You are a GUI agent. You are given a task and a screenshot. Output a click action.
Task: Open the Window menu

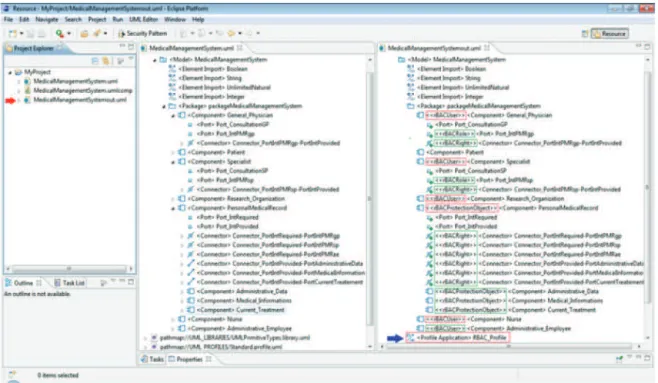[x=175, y=20]
